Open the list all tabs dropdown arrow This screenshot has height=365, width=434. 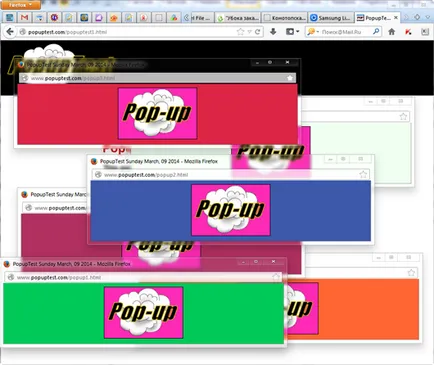tap(428, 17)
